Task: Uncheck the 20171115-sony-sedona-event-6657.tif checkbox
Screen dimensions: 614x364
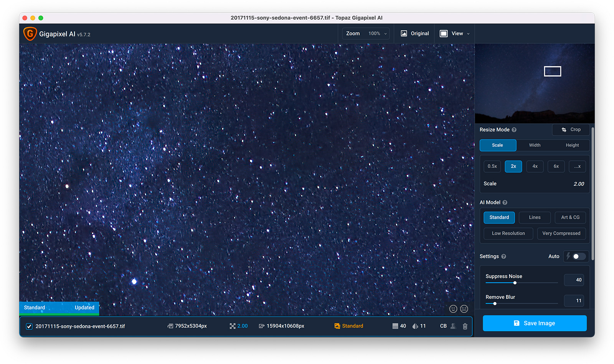Action: (x=29, y=326)
